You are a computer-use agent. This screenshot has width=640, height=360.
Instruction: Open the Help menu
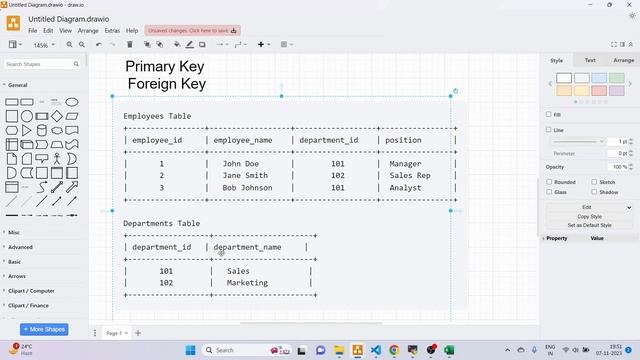(x=132, y=31)
